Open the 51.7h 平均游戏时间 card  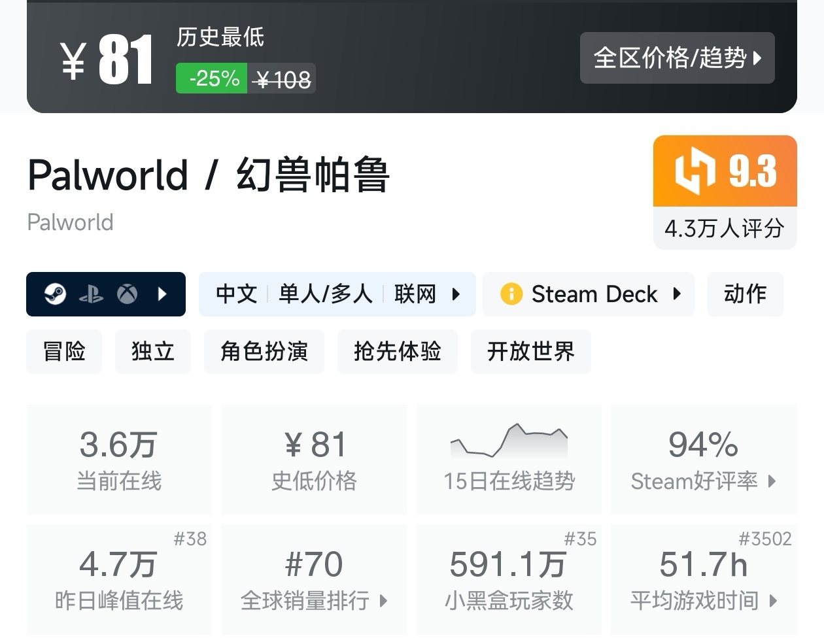coord(704,579)
